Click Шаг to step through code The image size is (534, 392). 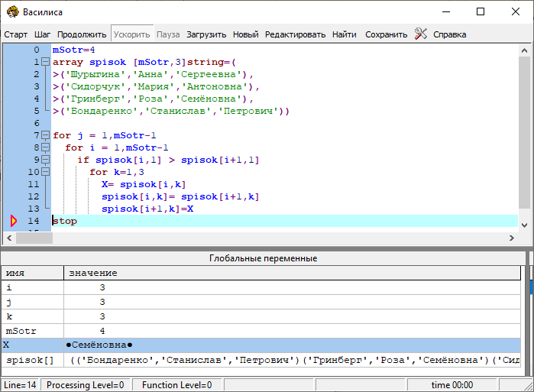43,34
